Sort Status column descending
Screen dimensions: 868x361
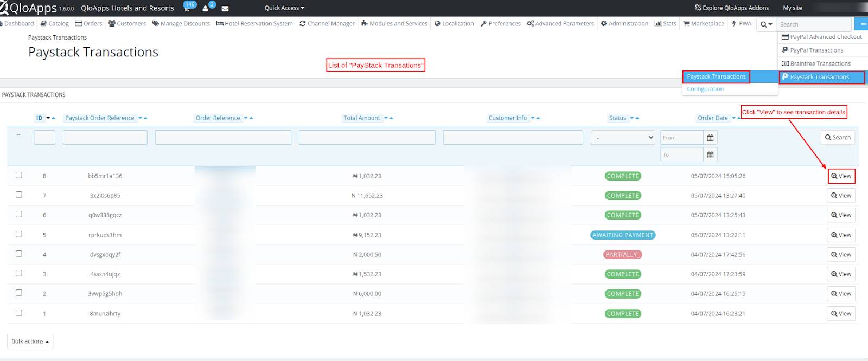(x=633, y=118)
